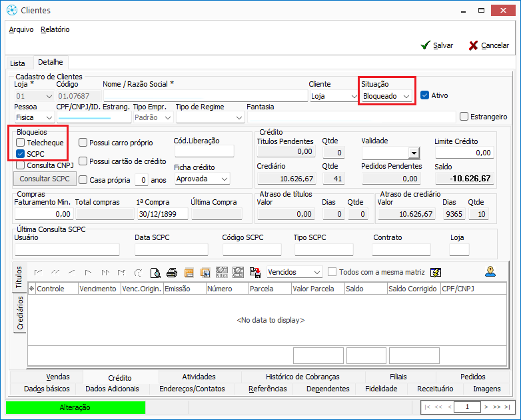Jump to last record in Títulos navigator

(122, 273)
